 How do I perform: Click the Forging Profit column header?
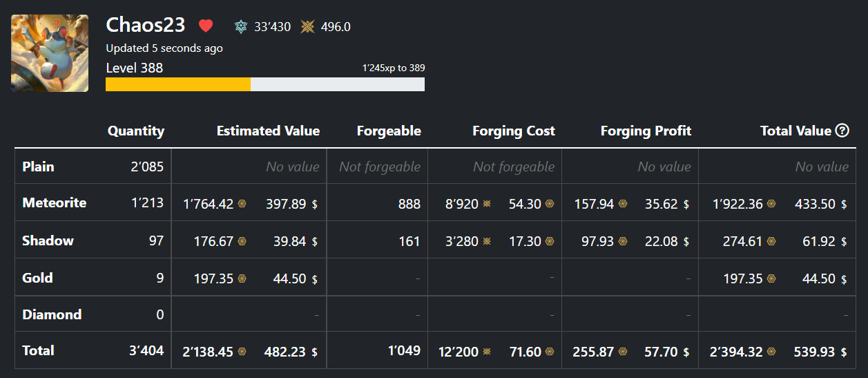pyautogui.click(x=646, y=131)
